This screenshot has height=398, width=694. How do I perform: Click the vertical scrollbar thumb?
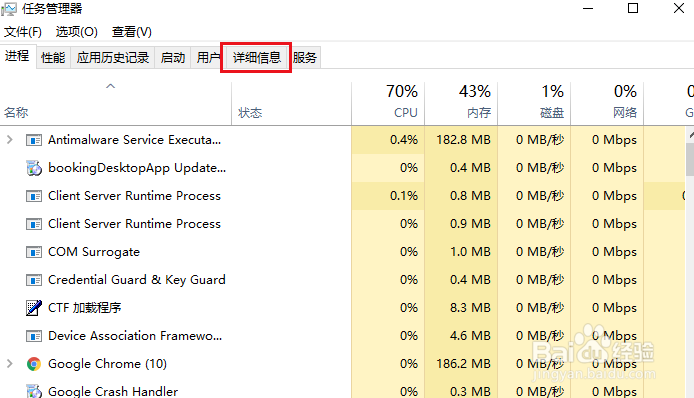click(x=690, y=159)
